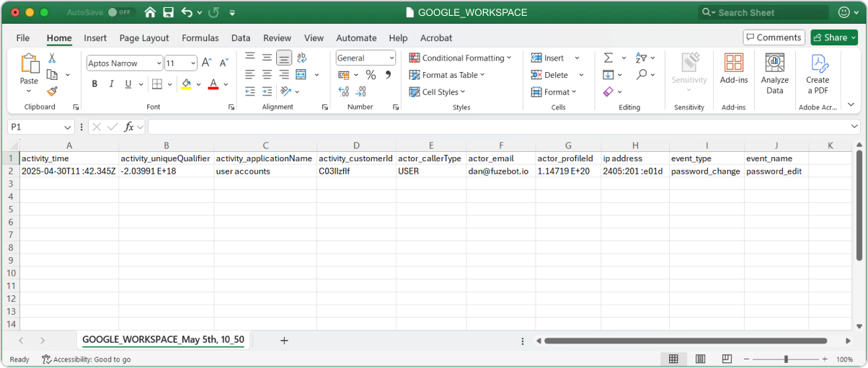Increase indent in Alignment group

point(267,91)
